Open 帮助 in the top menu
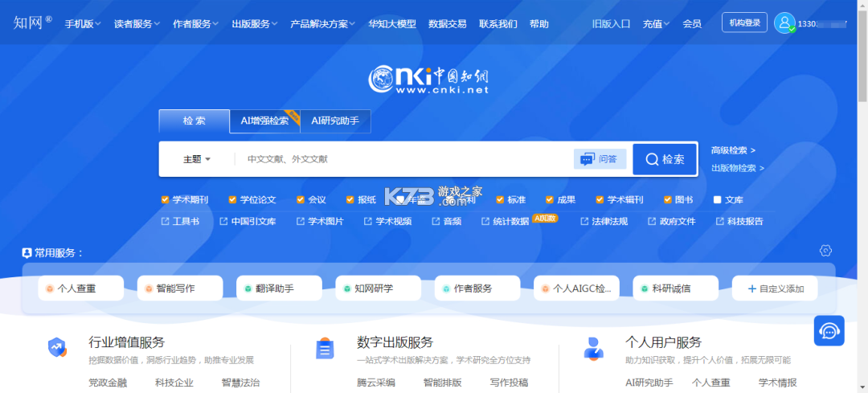The image size is (868, 393). [539, 24]
